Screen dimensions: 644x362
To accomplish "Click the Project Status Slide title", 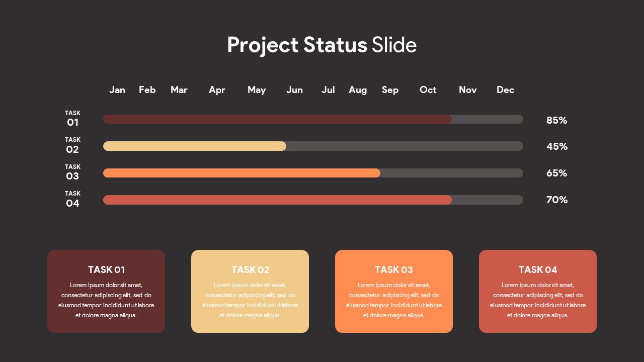I will pos(322,45).
